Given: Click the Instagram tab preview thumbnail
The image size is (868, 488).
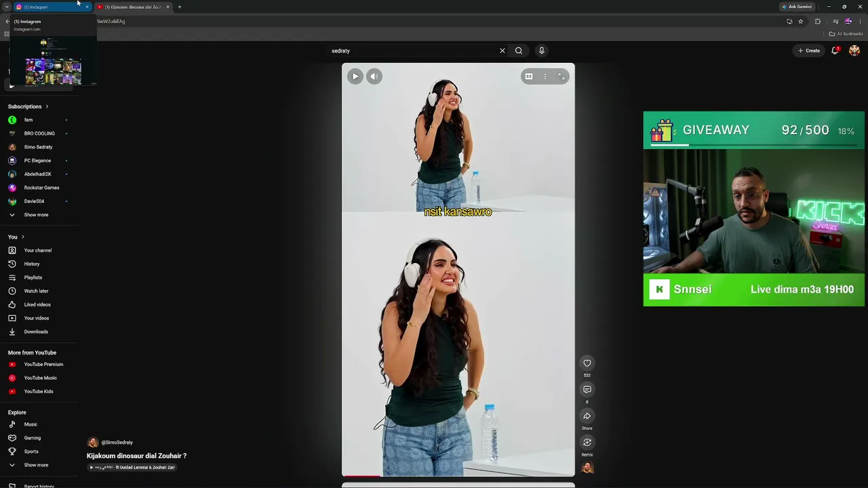Looking at the screenshot, I should click(x=53, y=62).
